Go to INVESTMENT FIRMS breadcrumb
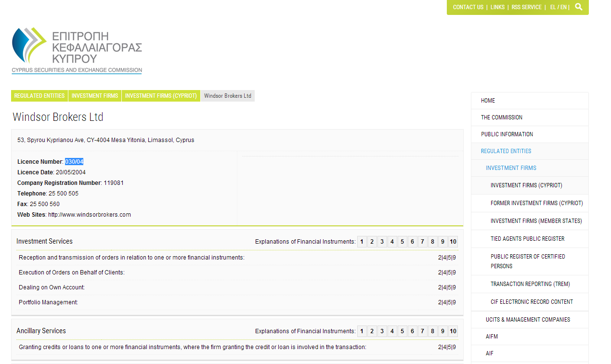 [95, 96]
